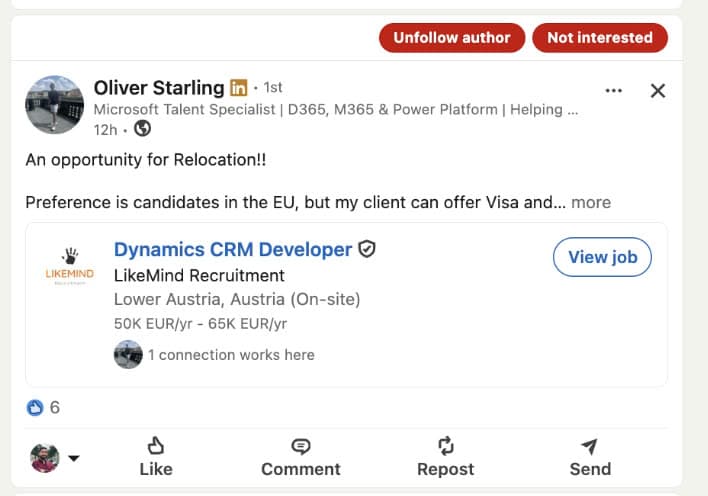Click the Repost arrows icon
Screen dimensions: 708x496
coord(446,445)
